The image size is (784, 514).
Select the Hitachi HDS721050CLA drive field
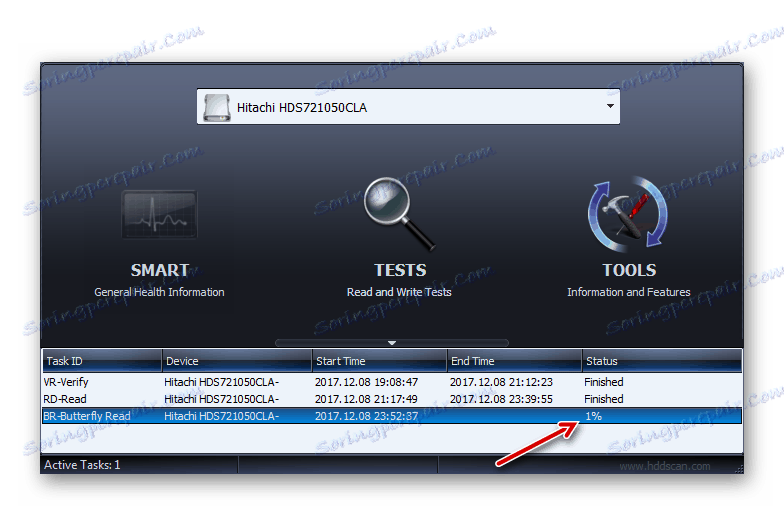[408, 106]
